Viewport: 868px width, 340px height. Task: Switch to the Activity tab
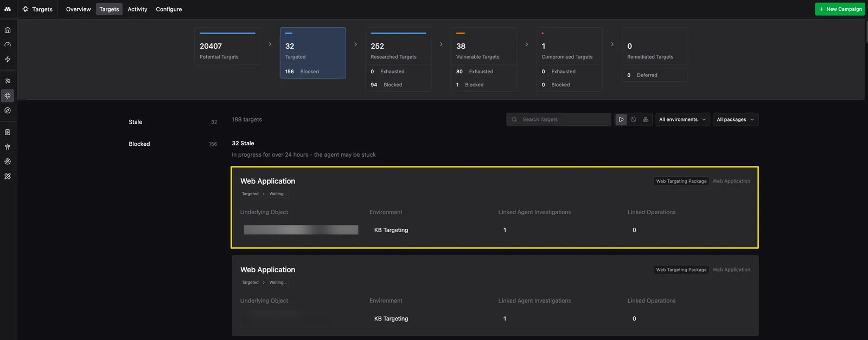coord(137,9)
